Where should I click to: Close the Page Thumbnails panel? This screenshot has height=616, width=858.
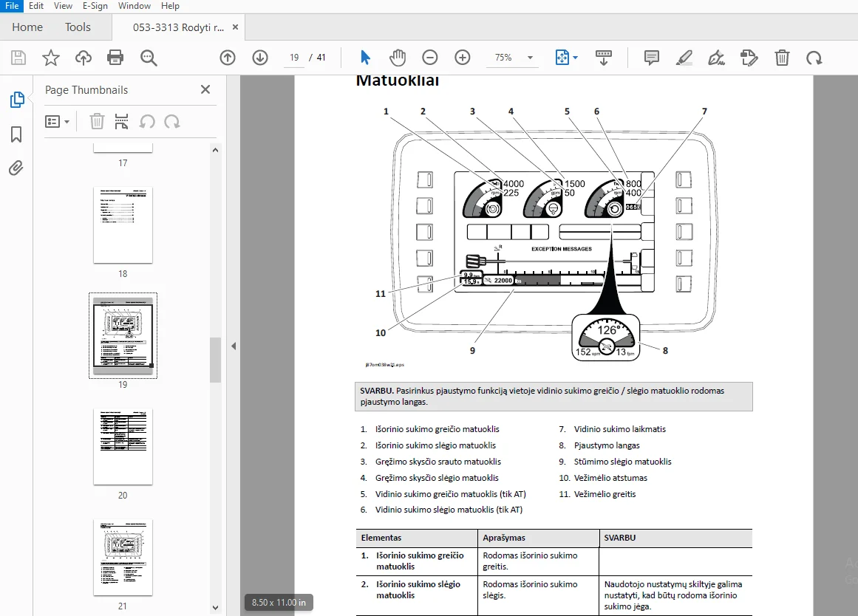point(205,89)
